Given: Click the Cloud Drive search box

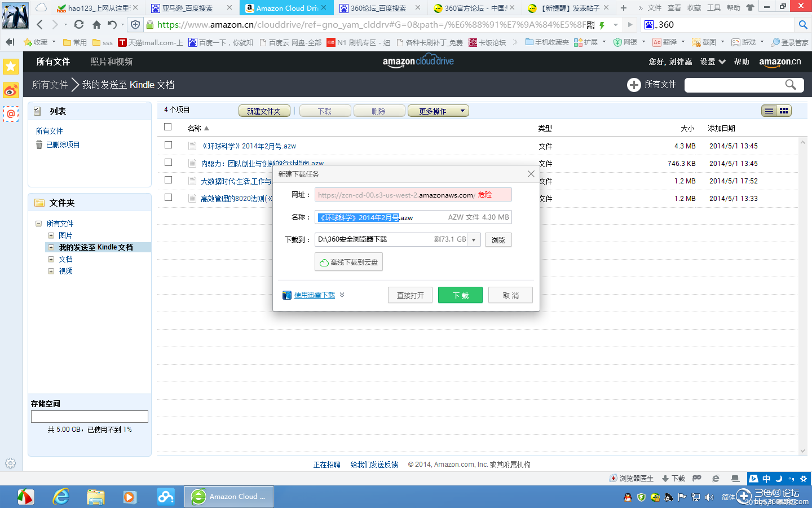Looking at the screenshot, I should [744, 85].
